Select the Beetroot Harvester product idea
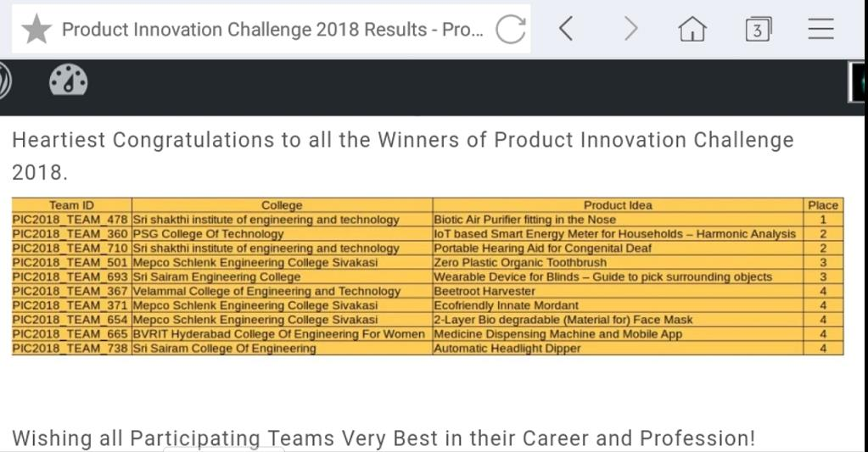This screenshot has width=868, height=452. click(484, 291)
